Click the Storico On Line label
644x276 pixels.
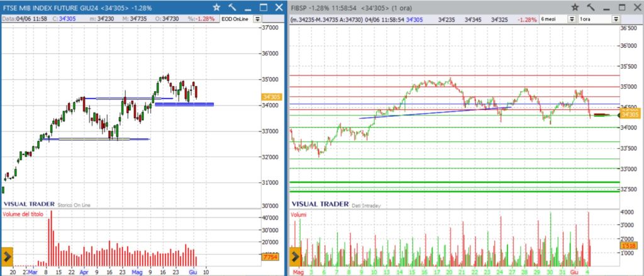(74, 204)
